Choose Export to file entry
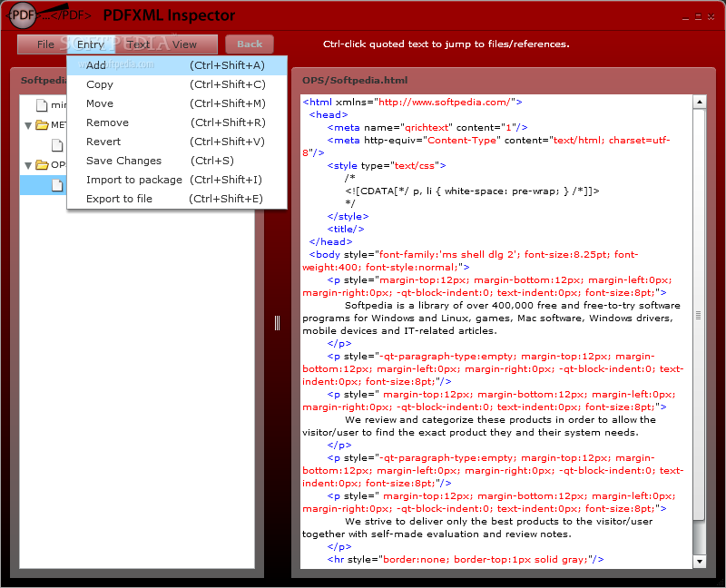 177,199
